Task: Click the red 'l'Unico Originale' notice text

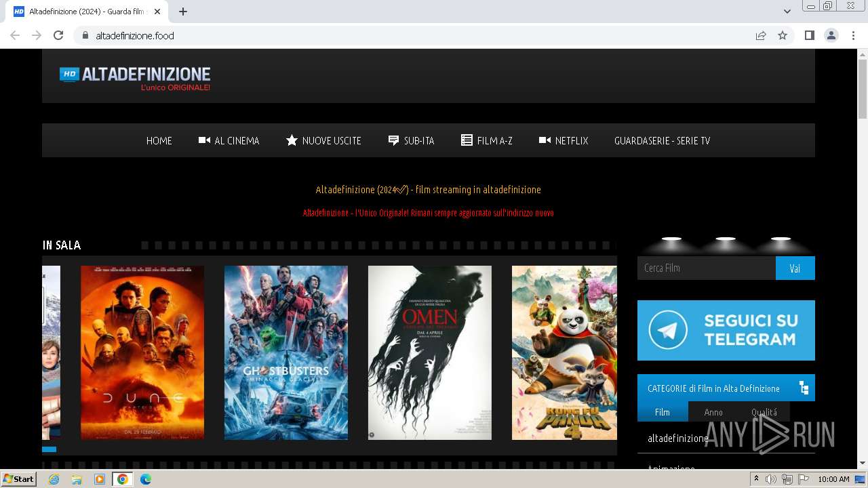Action: click(x=428, y=213)
